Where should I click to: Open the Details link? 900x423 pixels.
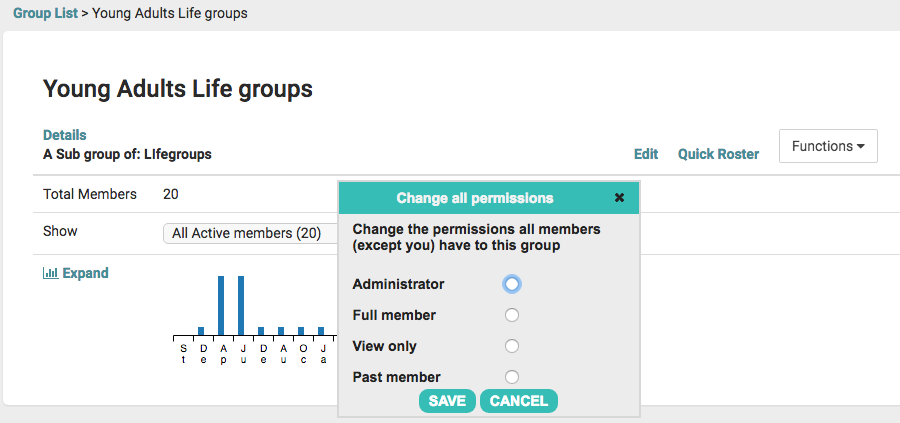[65, 135]
